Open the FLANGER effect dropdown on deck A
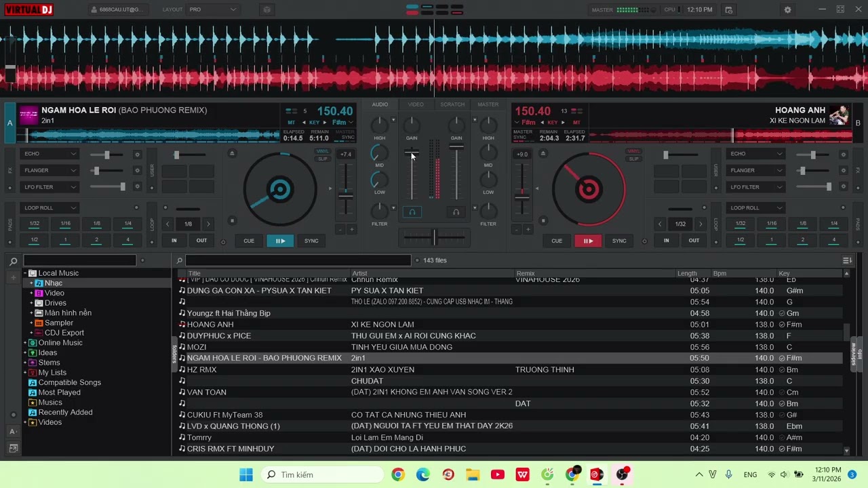This screenshot has height=488, width=868. [x=50, y=170]
